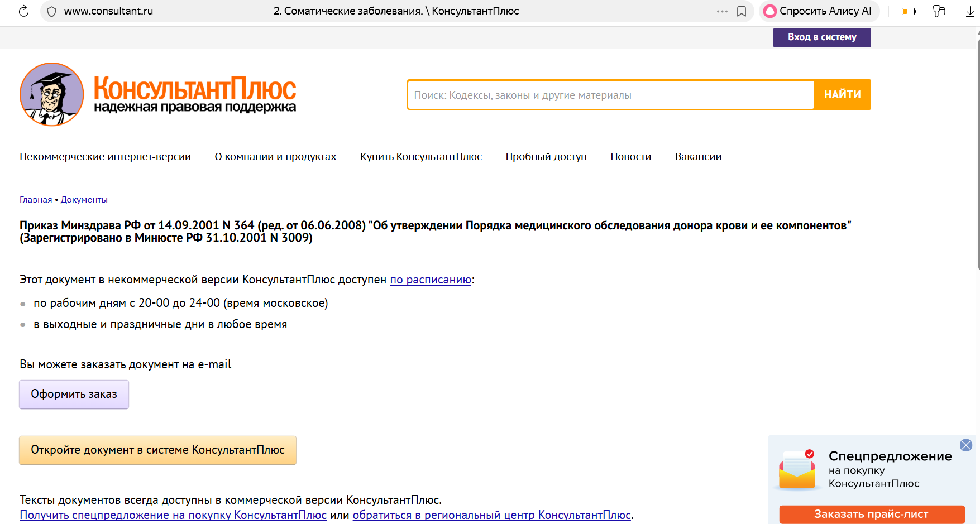Image resolution: width=980 pixels, height=524 pixels.
Task: Open the Пробный доступ navigation item
Action: tap(546, 157)
